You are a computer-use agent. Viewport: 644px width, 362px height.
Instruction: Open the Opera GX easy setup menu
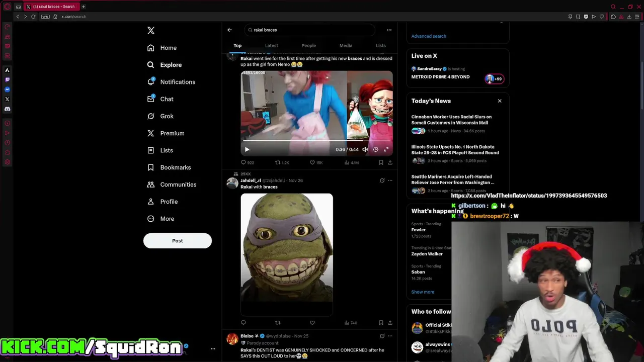[636, 17]
